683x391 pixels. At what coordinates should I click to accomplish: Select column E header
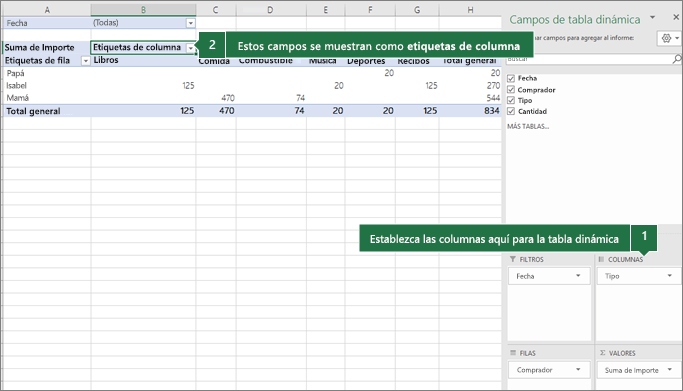coord(325,10)
